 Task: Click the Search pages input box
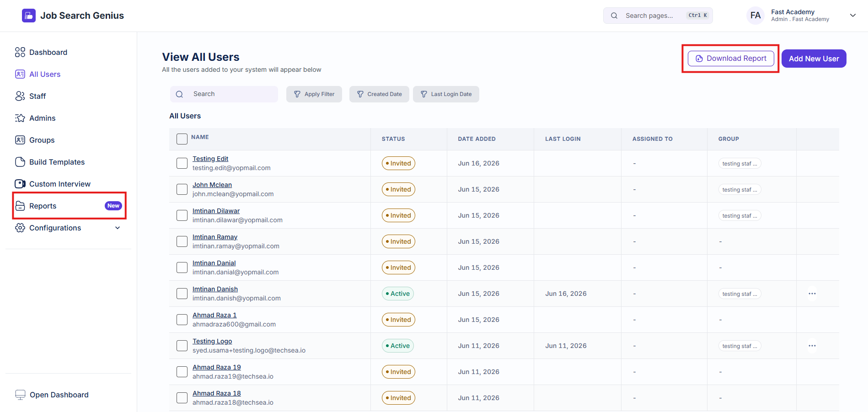click(x=658, y=16)
